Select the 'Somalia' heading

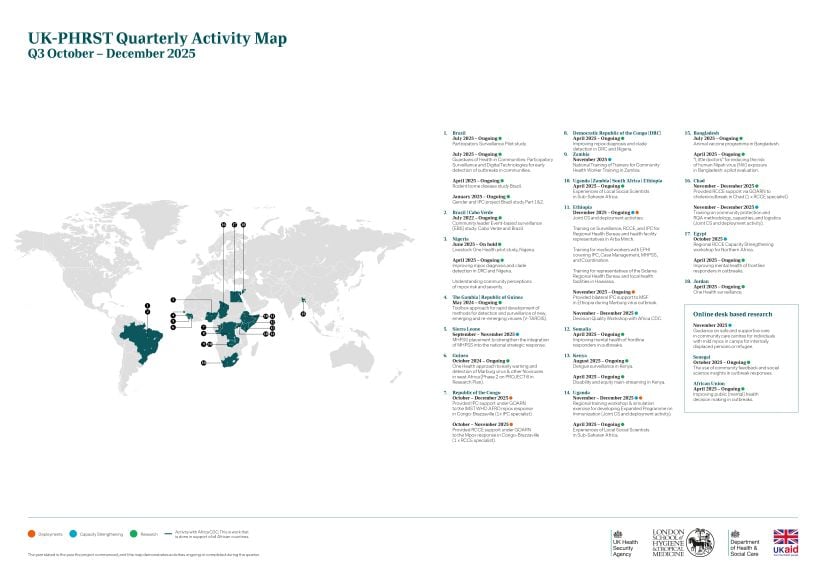pyautogui.click(x=582, y=329)
